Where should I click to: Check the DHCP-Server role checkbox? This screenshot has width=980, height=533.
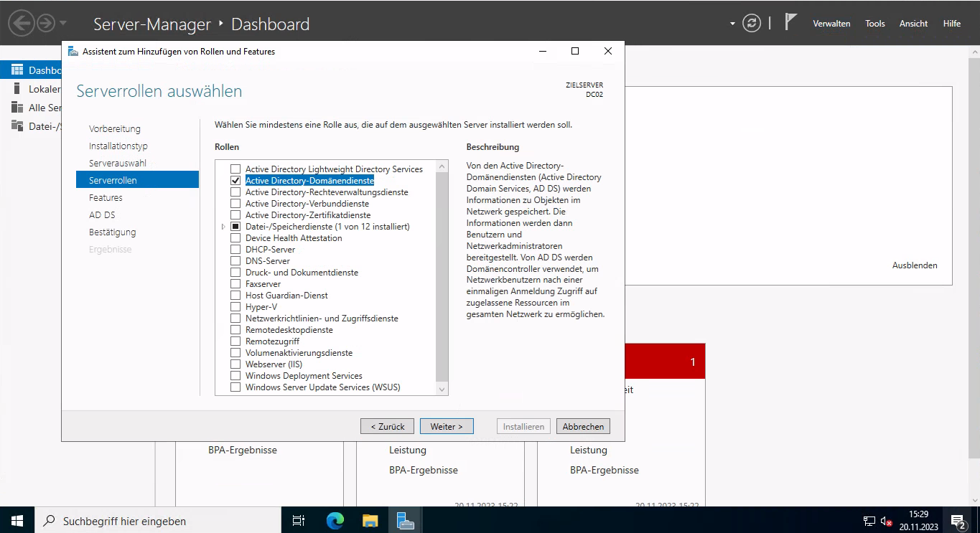(x=235, y=250)
